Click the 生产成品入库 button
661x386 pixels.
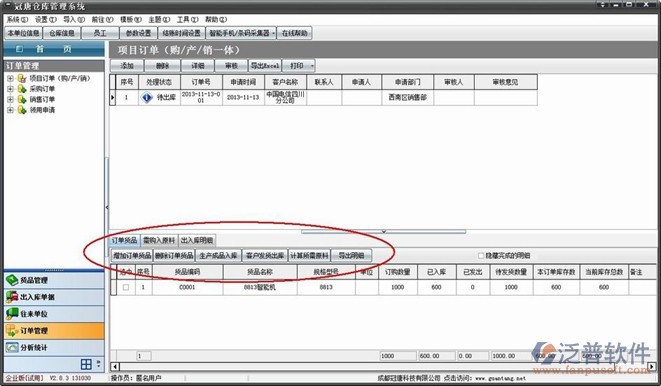point(218,255)
